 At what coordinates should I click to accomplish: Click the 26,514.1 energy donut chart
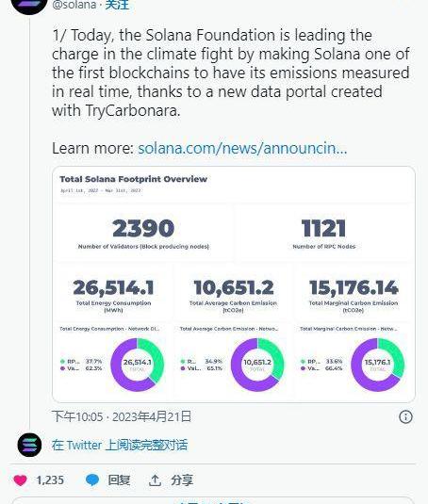click(x=138, y=365)
